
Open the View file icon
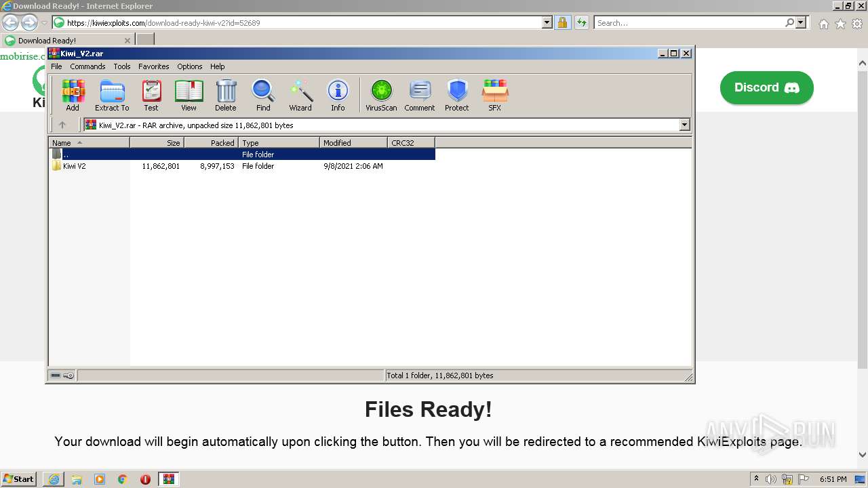click(x=189, y=96)
